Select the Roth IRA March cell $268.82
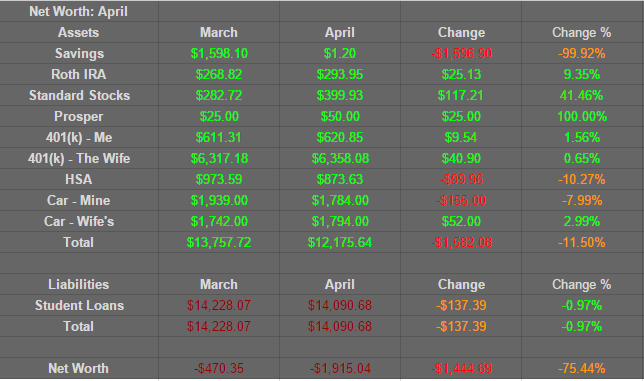This screenshot has height=381, width=644. coord(218,74)
